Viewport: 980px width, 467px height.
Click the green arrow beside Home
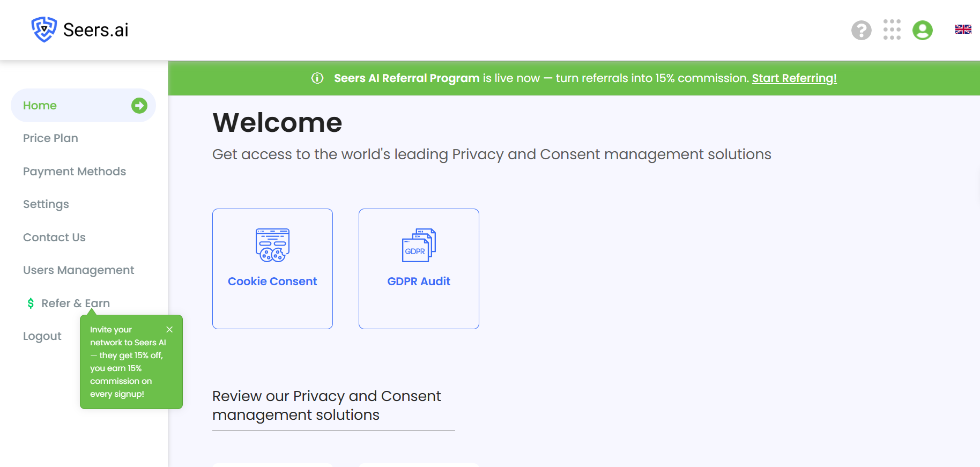(139, 106)
